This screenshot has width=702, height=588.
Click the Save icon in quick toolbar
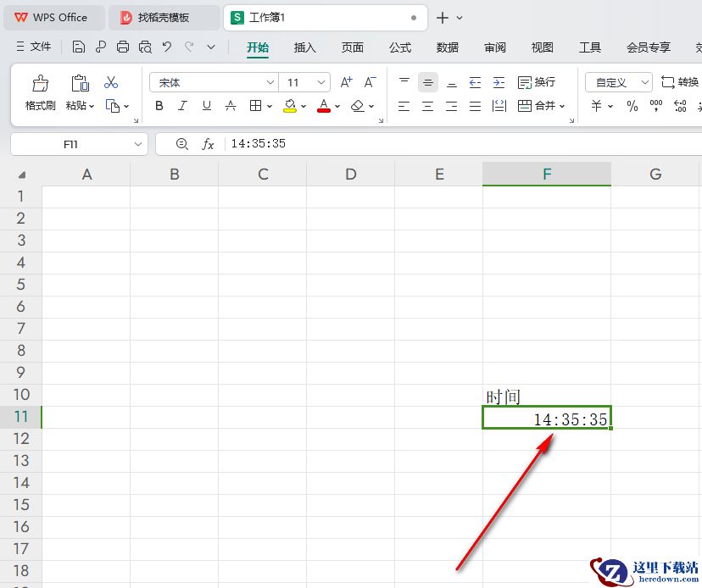pos(78,47)
